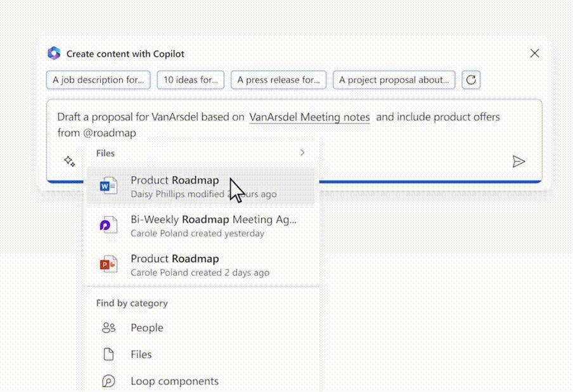Click the Loop file icon for Bi-Weekly Roadmap
Viewport: 573px width, 392px height.
click(108, 225)
